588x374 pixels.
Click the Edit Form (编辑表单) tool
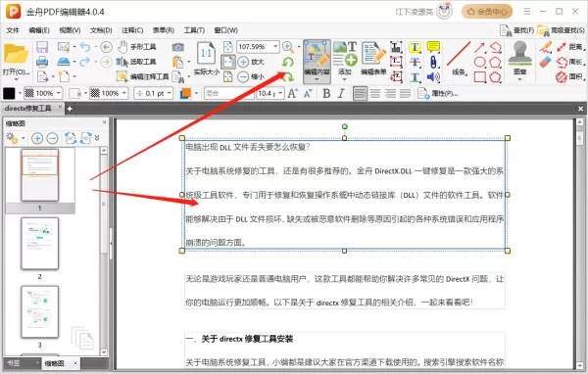pos(373,58)
